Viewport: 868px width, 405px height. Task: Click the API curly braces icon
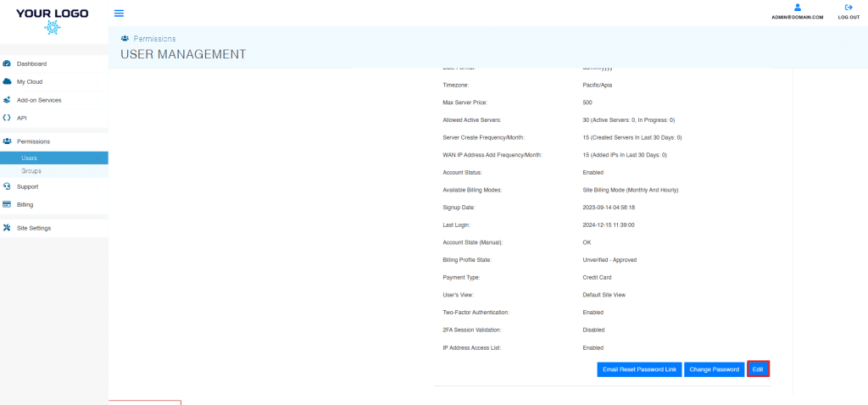point(7,118)
